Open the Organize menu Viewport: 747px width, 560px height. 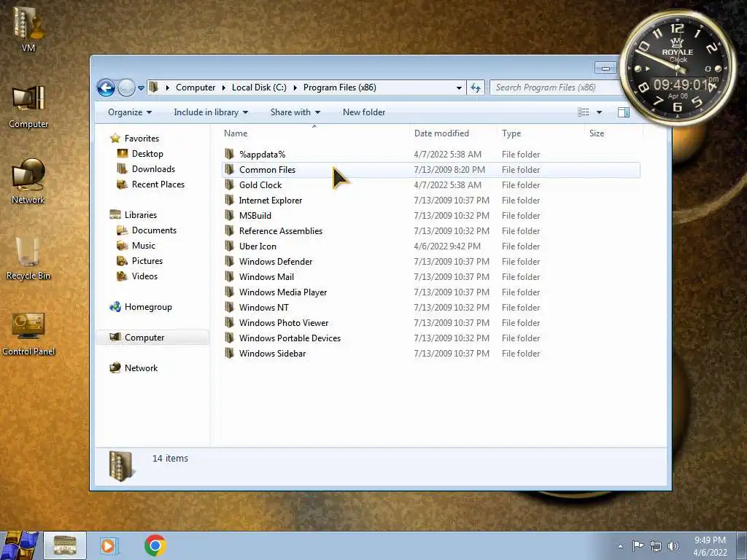[x=130, y=112]
